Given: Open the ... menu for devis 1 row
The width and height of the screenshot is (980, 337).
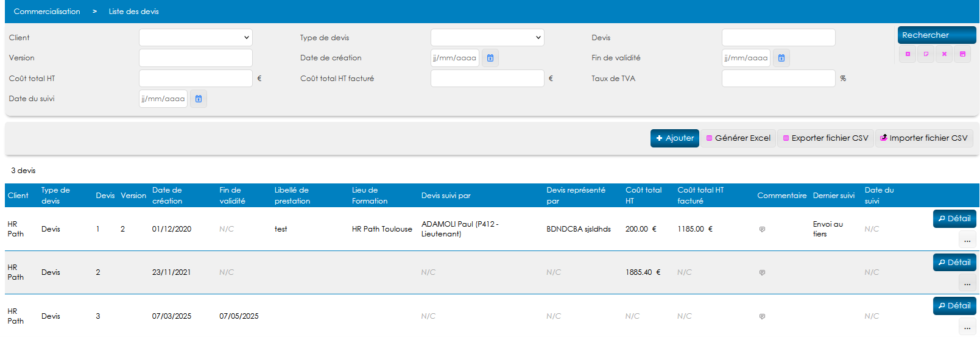Looking at the screenshot, I should coord(967,239).
